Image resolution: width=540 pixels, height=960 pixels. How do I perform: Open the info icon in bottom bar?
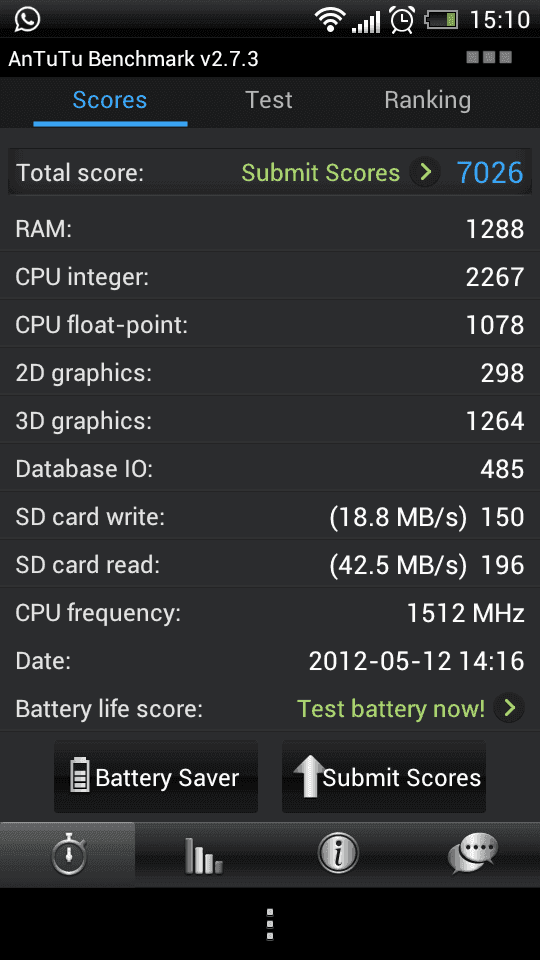coord(337,852)
